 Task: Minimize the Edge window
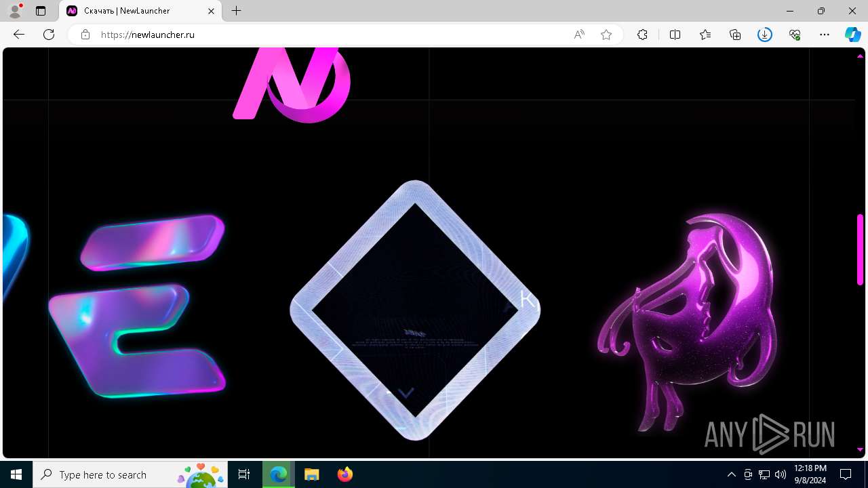pyautogui.click(x=790, y=11)
